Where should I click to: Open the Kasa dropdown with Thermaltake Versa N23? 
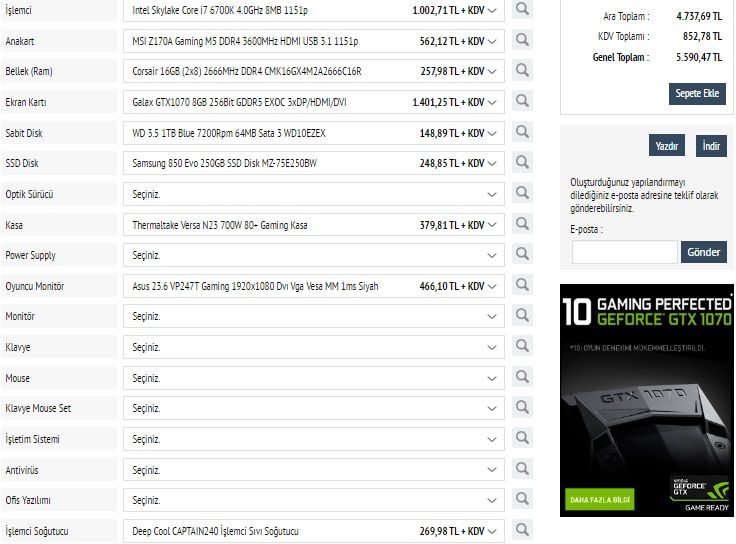pos(314,225)
